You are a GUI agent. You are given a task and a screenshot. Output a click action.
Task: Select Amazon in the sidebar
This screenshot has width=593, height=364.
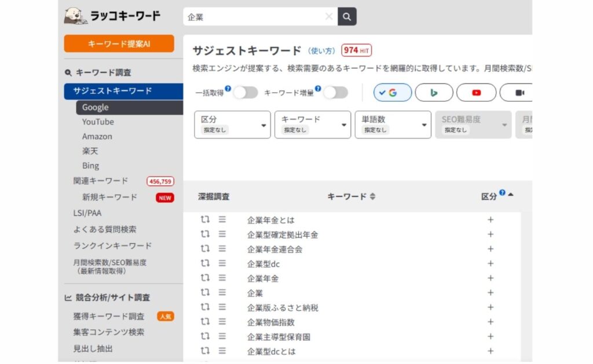[x=97, y=137]
